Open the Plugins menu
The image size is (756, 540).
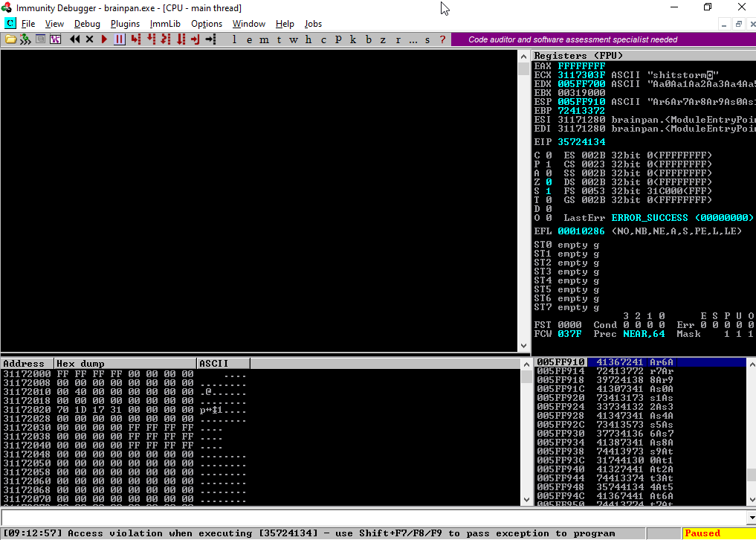[x=125, y=24]
